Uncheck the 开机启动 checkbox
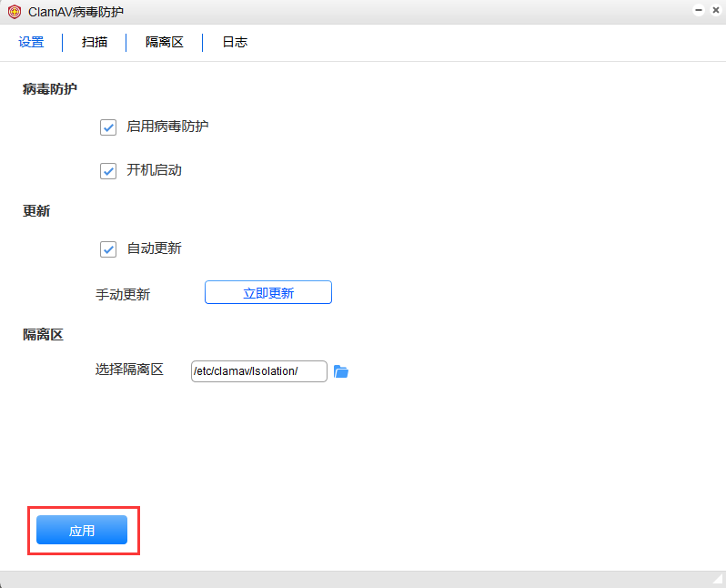The height and width of the screenshot is (588, 726). pyautogui.click(x=108, y=171)
